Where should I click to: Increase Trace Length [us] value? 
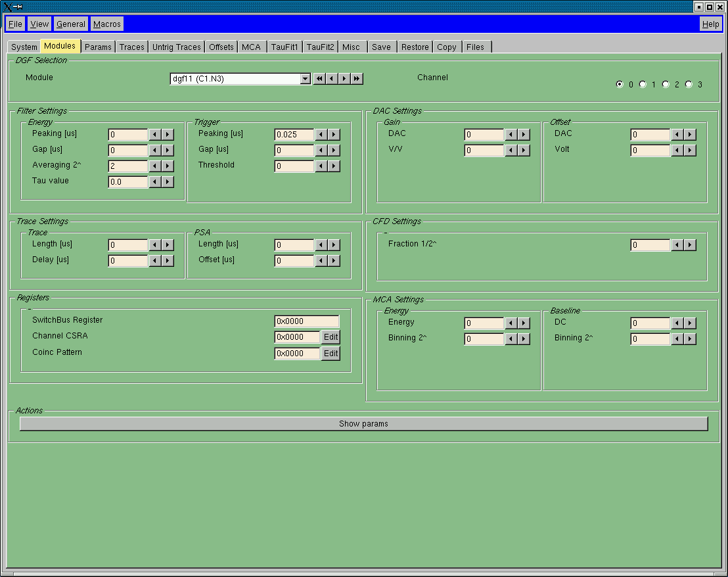tap(168, 245)
